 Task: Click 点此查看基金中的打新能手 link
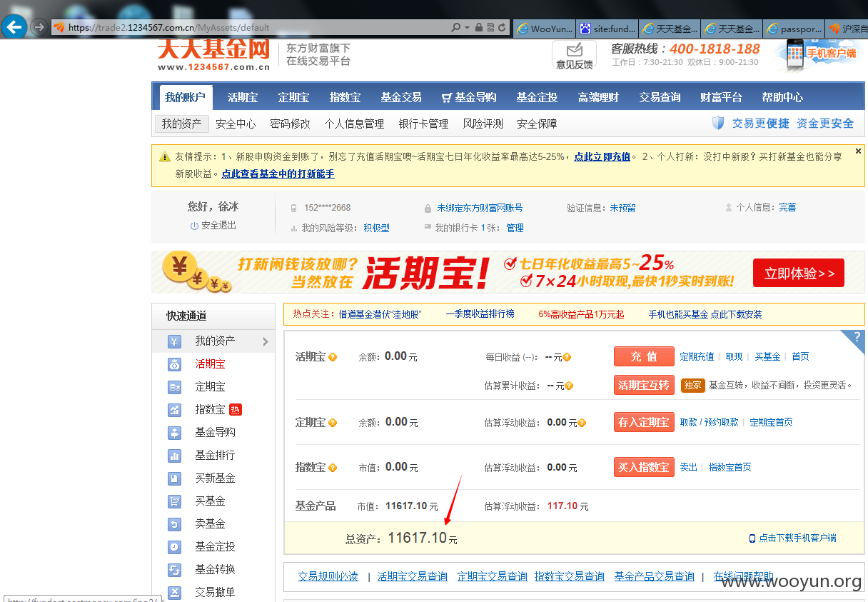[x=278, y=174]
